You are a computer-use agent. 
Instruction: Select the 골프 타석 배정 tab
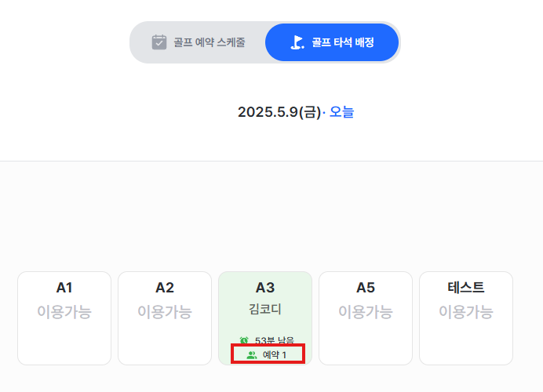point(332,42)
